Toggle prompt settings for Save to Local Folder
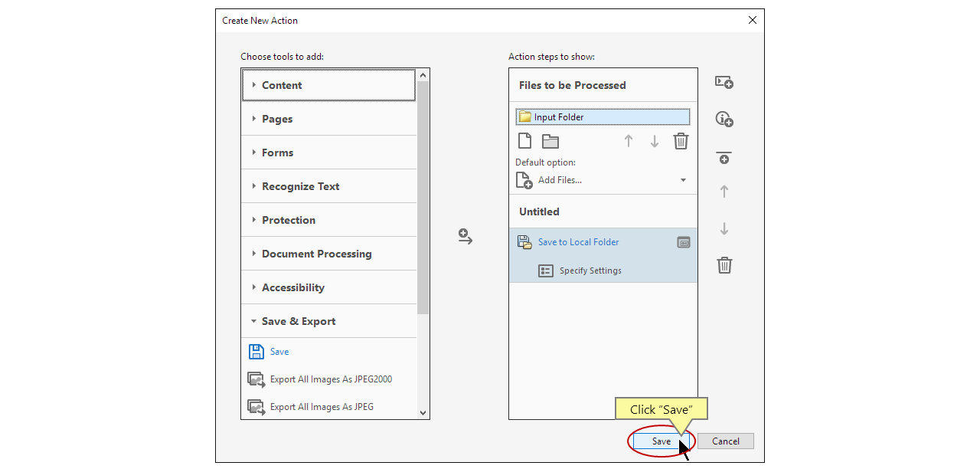 click(683, 241)
